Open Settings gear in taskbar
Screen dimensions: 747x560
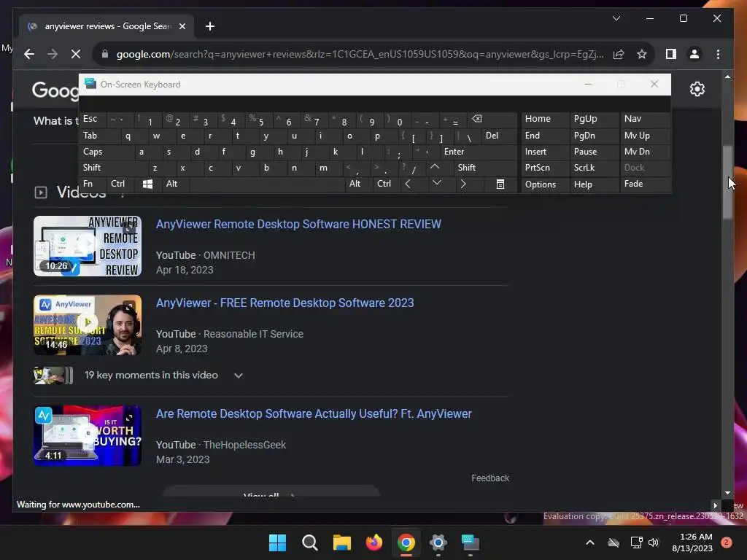438,542
